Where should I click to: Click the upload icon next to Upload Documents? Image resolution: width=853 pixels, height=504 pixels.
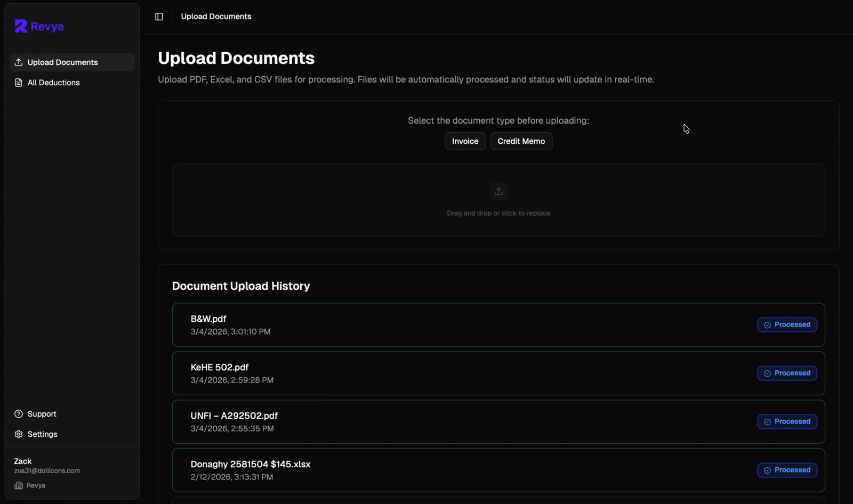18,62
